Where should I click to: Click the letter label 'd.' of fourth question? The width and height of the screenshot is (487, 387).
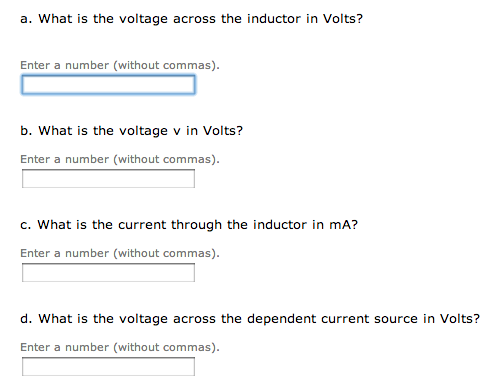pyautogui.click(x=26, y=319)
